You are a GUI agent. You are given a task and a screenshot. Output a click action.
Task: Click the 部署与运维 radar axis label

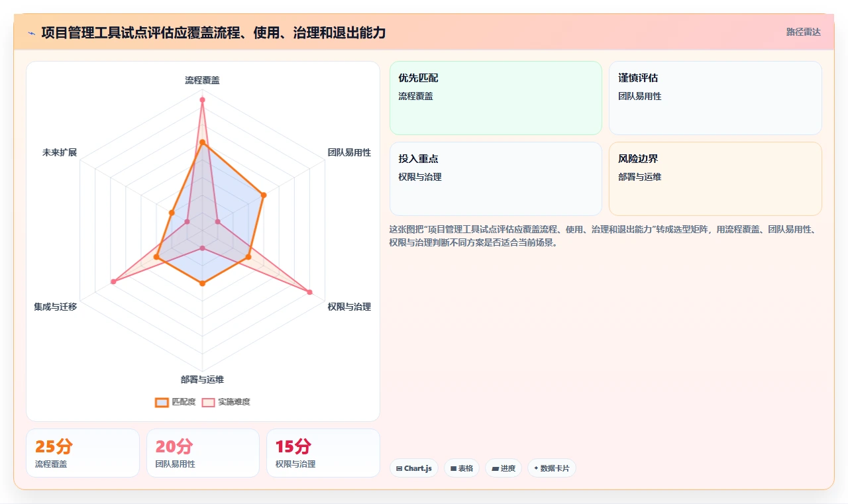[x=202, y=379]
